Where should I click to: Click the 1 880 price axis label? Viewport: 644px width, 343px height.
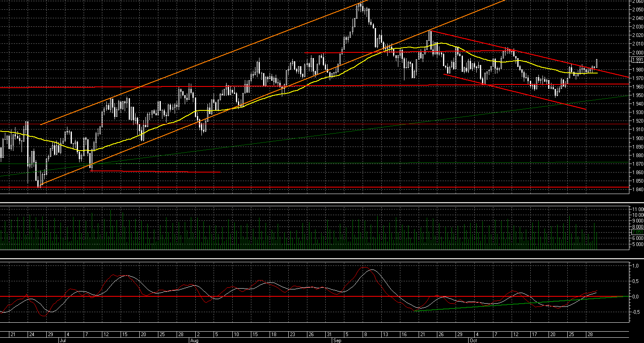(638, 155)
